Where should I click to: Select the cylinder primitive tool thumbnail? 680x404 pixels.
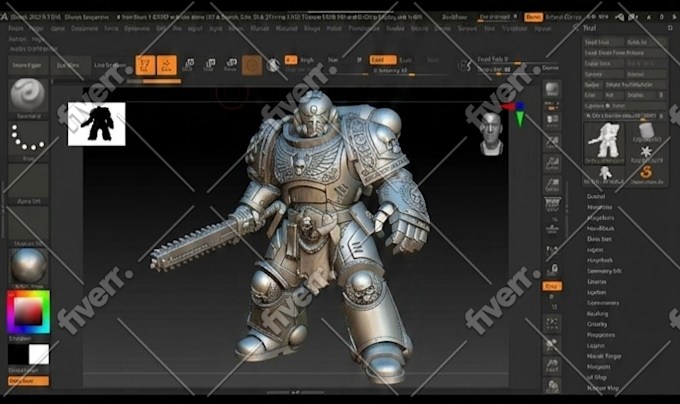tap(646, 132)
